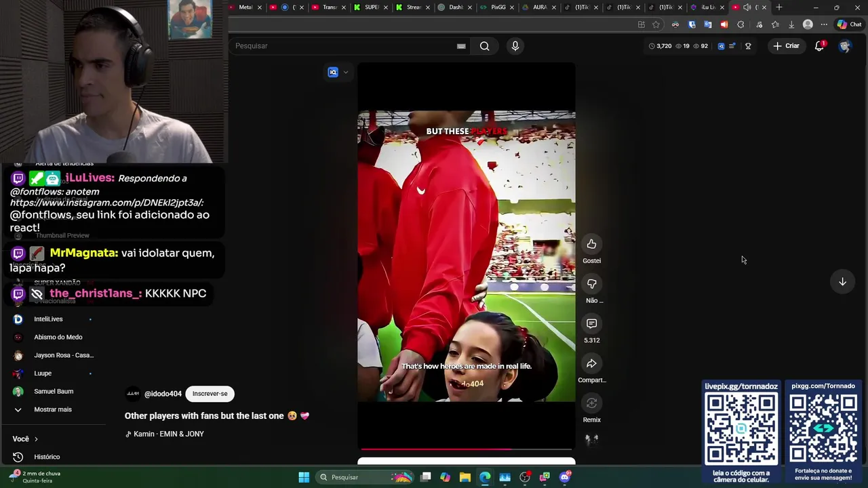Screen dimensions: 868x488
Task: Seek using the red shorts progress bar
Action: (467, 449)
